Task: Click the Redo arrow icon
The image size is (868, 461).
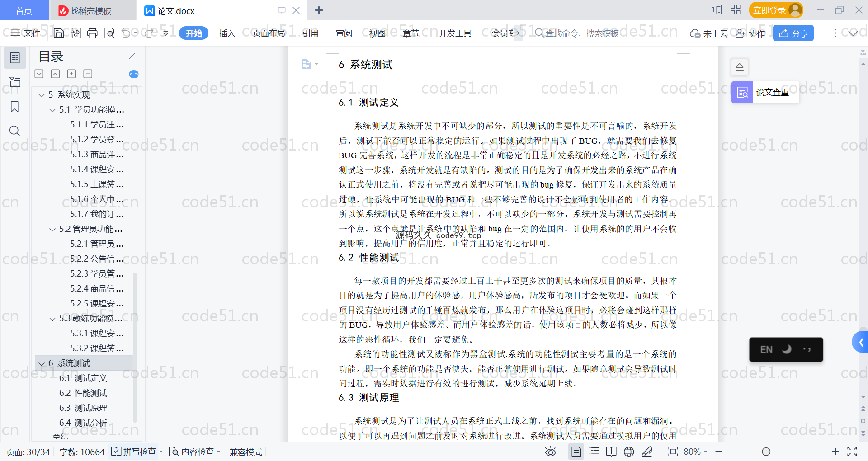Action: coord(149,33)
